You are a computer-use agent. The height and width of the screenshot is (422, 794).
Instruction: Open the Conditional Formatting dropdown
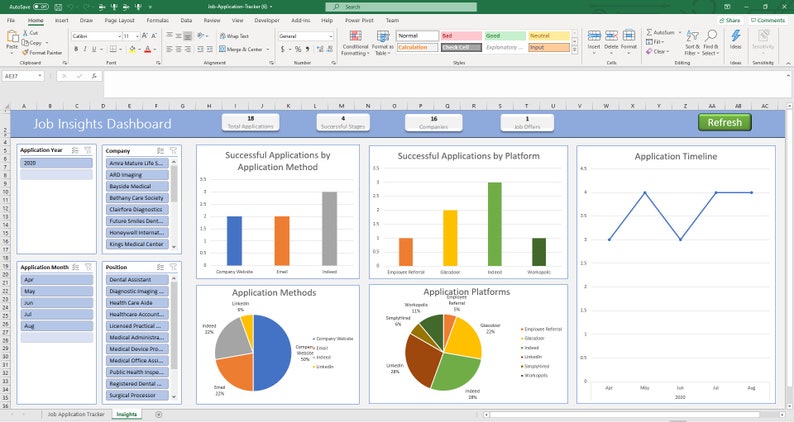click(355, 43)
